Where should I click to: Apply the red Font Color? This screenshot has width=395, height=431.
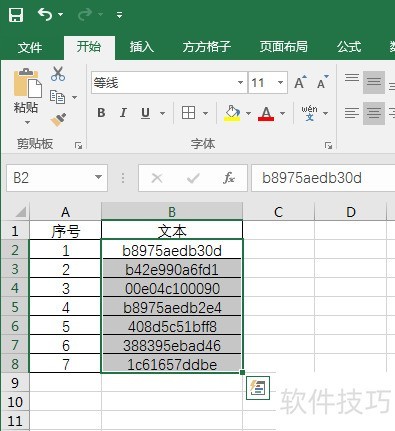(x=266, y=113)
